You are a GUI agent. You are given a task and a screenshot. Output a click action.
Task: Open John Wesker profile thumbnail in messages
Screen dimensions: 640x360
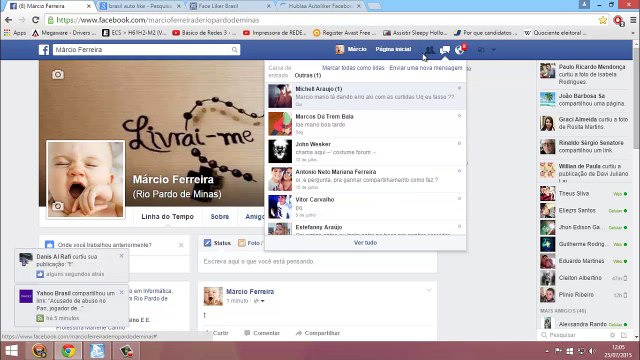click(280, 151)
